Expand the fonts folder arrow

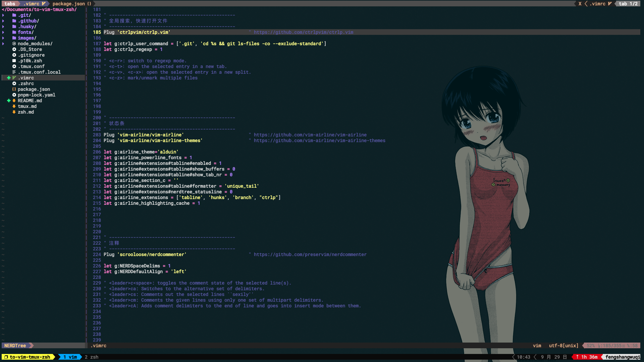click(3, 32)
